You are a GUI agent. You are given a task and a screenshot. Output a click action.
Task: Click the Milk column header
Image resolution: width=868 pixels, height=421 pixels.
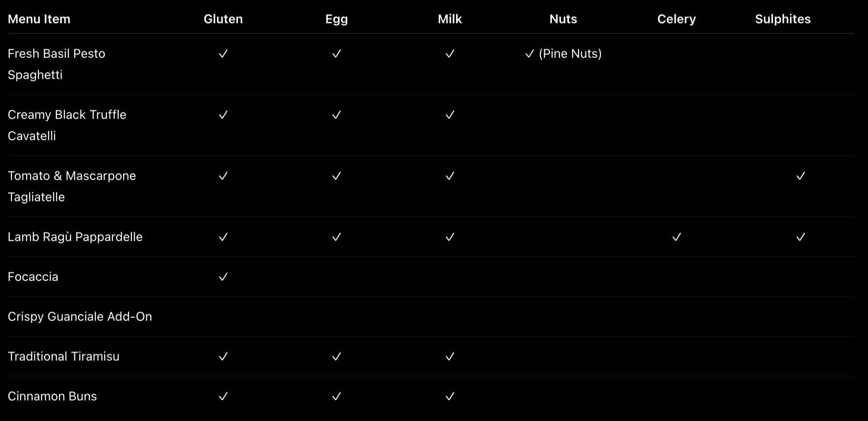[x=450, y=19]
